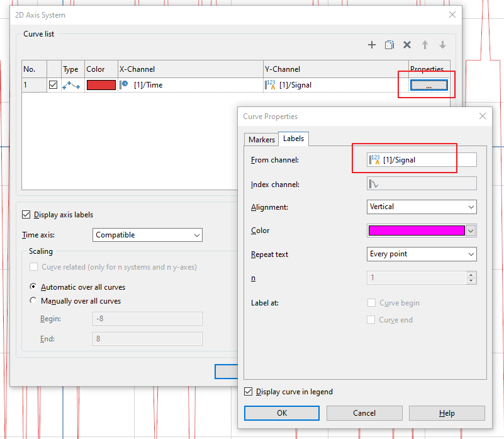This screenshot has height=439, width=504.
Task: Add a new curve with the plus icon
Action: [371, 45]
